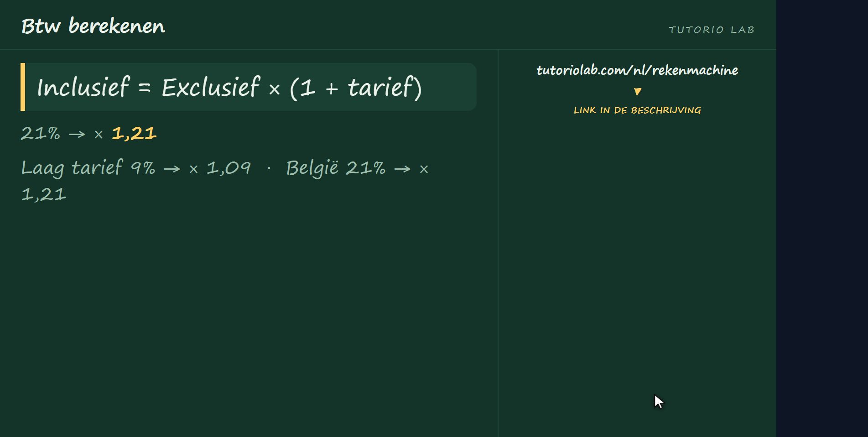Click the multiplication sign after Exclusief

coord(274,89)
